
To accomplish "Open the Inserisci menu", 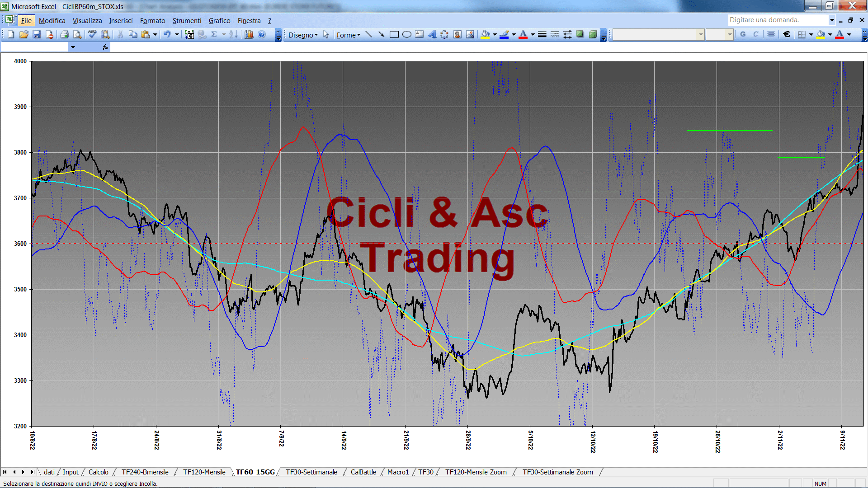I will pos(121,20).
